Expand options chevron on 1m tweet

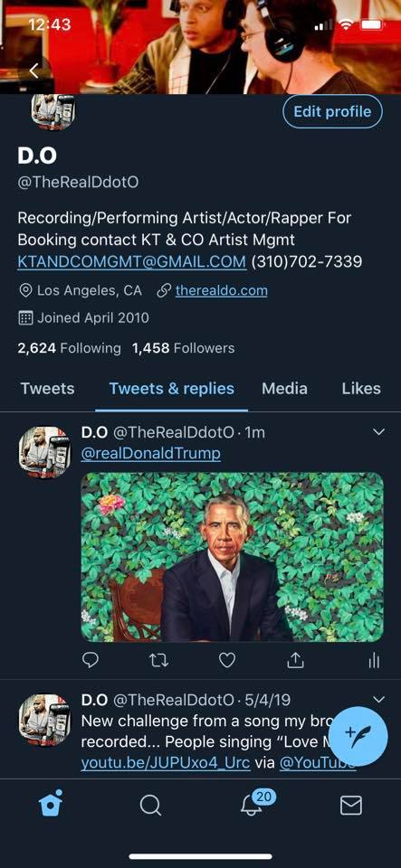379,432
